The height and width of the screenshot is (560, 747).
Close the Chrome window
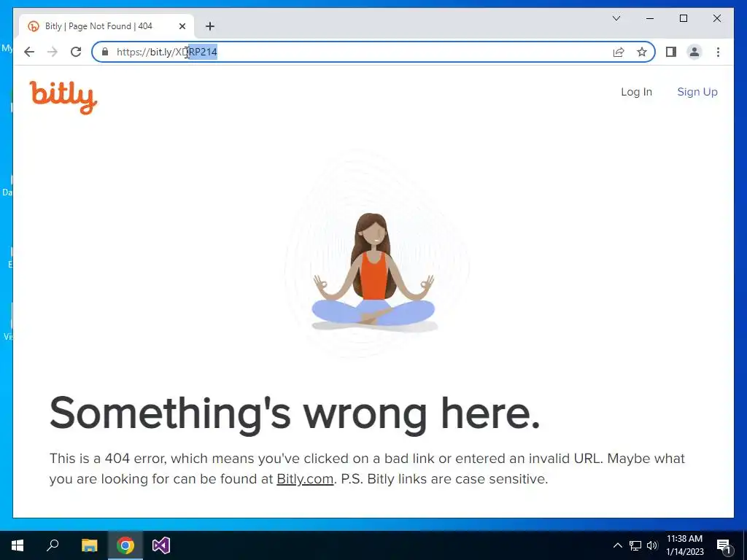[716, 18]
